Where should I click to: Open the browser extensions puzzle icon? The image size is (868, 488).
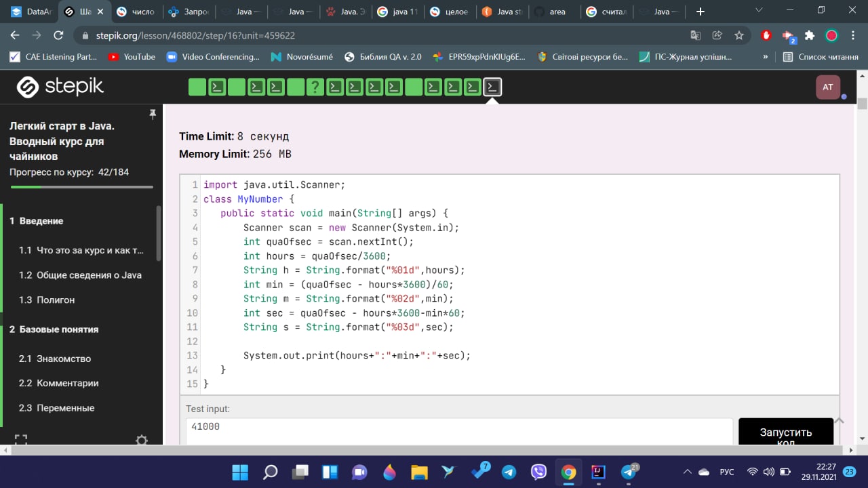(x=810, y=35)
